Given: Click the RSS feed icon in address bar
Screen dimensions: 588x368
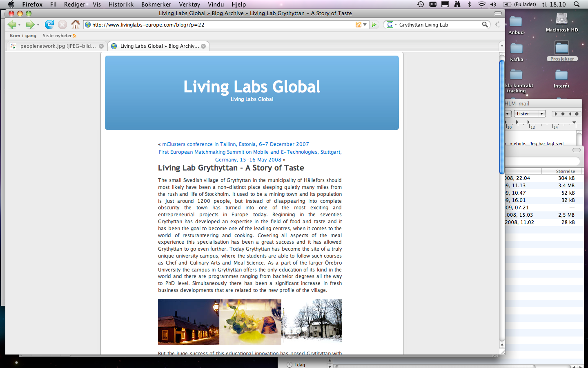Looking at the screenshot, I should pyautogui.click(x=359, y=25).
